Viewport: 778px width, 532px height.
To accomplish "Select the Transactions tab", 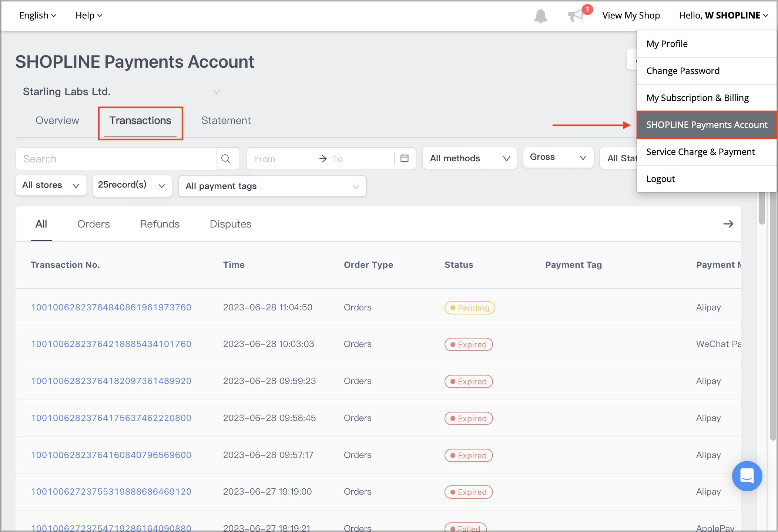I will coord(140,121).
